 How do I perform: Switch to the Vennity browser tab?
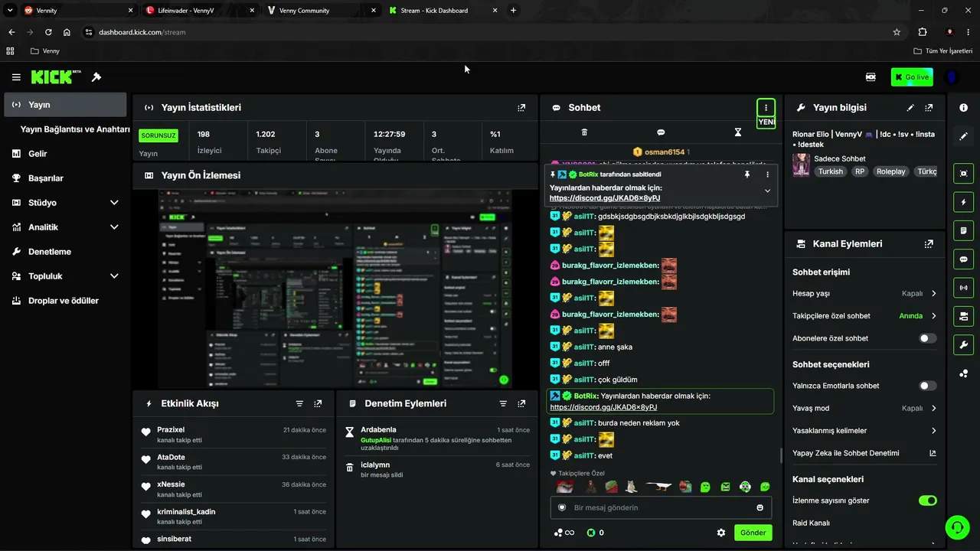(x=77, y=11)
